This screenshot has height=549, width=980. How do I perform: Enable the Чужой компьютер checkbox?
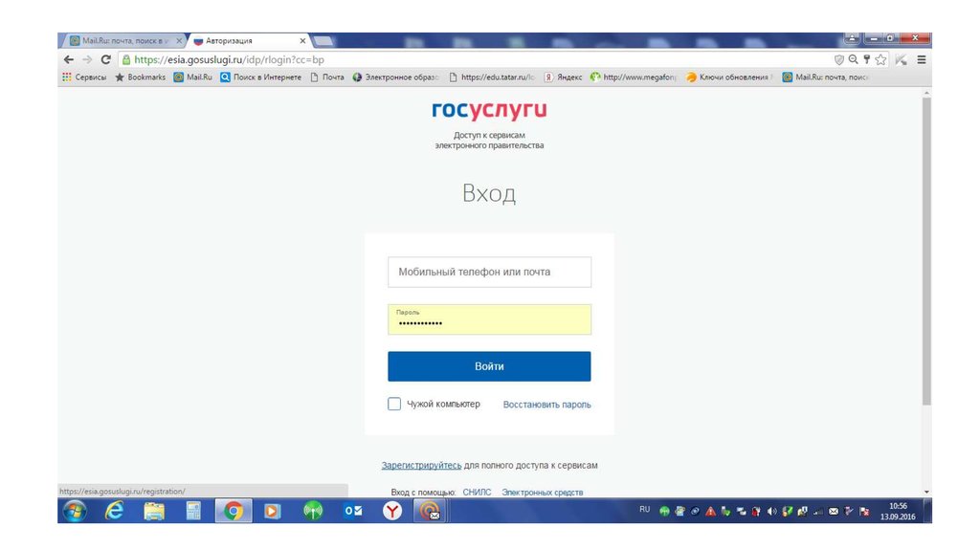394,405
